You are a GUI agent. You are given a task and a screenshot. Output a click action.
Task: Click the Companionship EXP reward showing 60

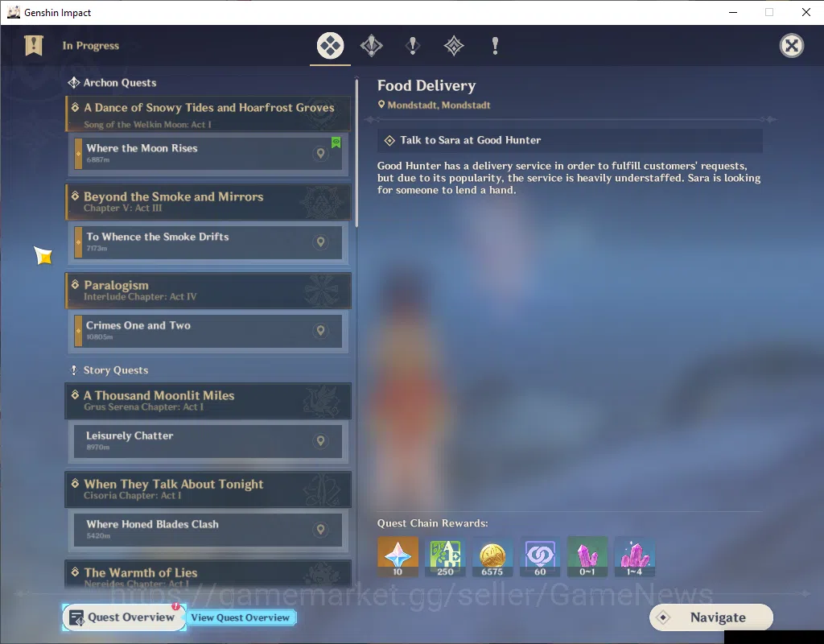pyautogui.click(x=540, y=557)
